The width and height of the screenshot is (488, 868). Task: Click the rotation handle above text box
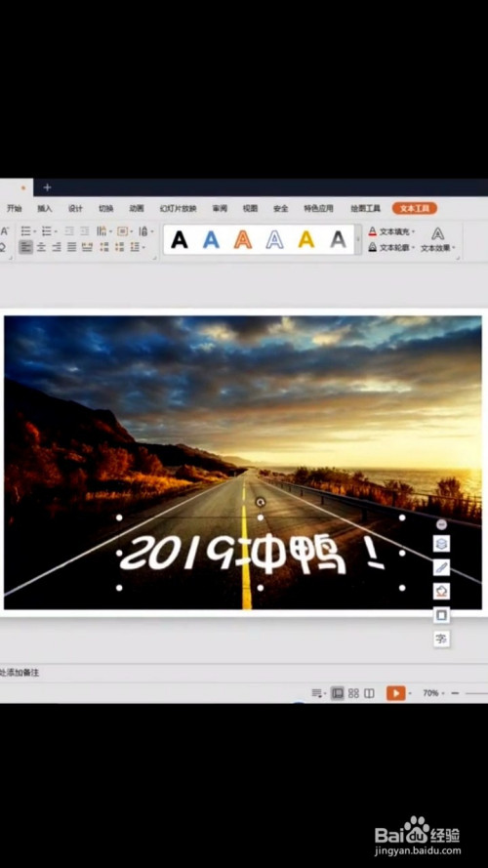pyautogui.click(x=261, y=503)
